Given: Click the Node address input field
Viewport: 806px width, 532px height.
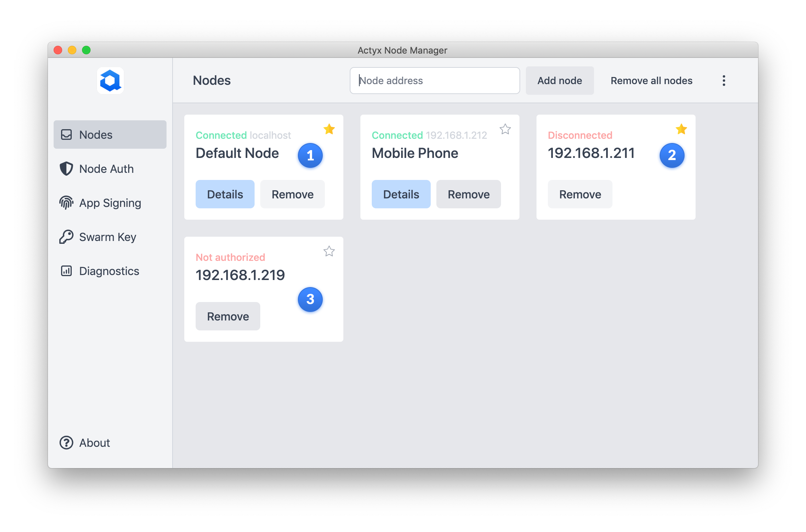Looking at the screenshot, I should point(434,81).
